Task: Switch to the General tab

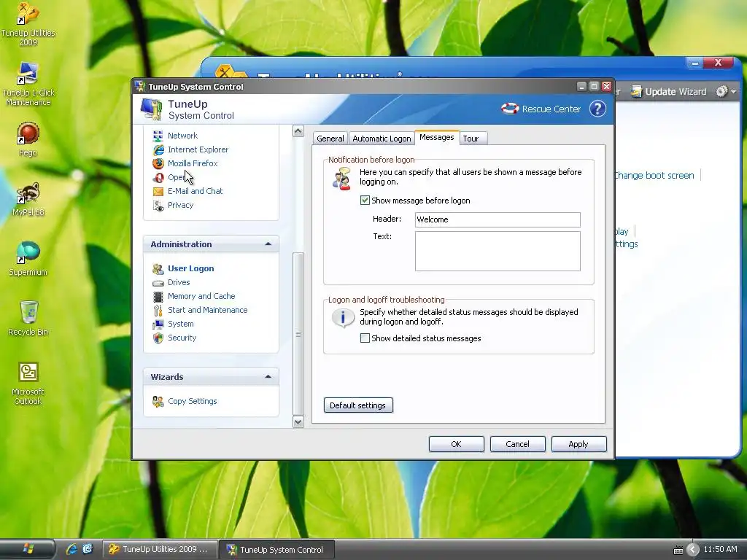Action: pos(330,139)
